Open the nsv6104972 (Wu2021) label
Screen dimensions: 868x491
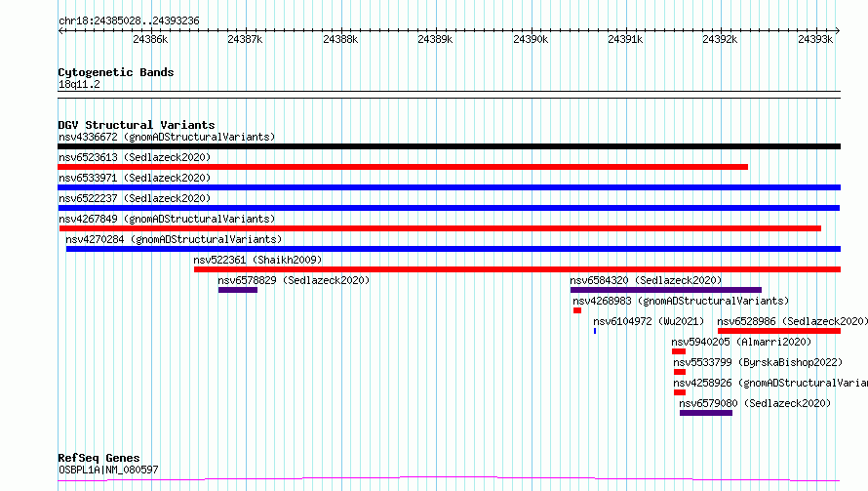(x=649, y=321)
